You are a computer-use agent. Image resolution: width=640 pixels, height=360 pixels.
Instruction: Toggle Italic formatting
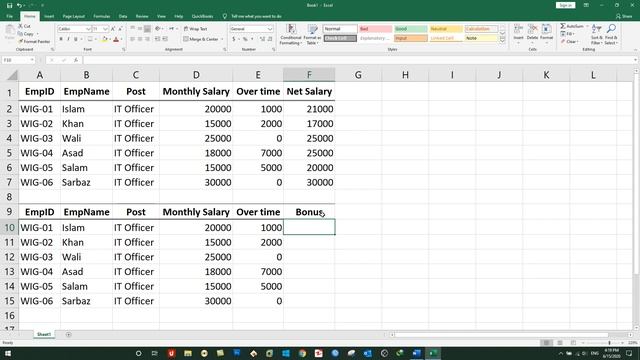coord(69,39)
